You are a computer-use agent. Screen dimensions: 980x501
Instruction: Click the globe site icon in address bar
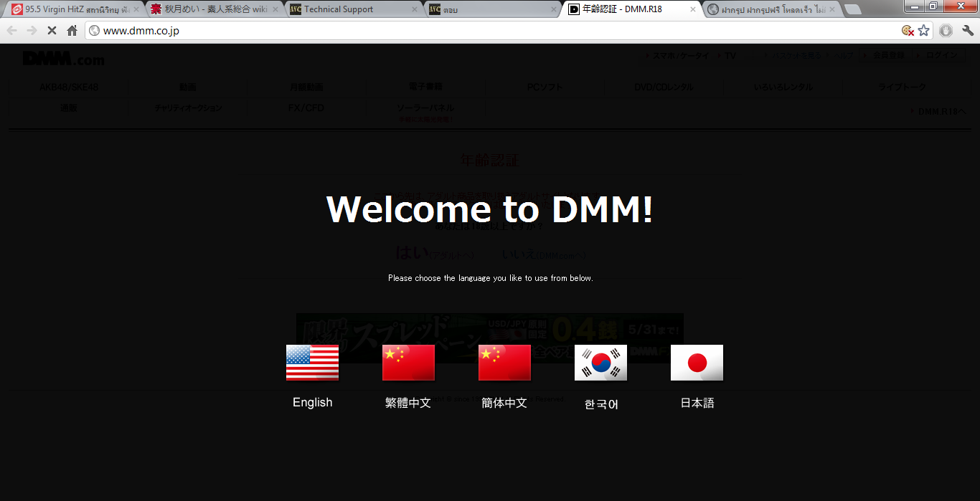[94, 31]
